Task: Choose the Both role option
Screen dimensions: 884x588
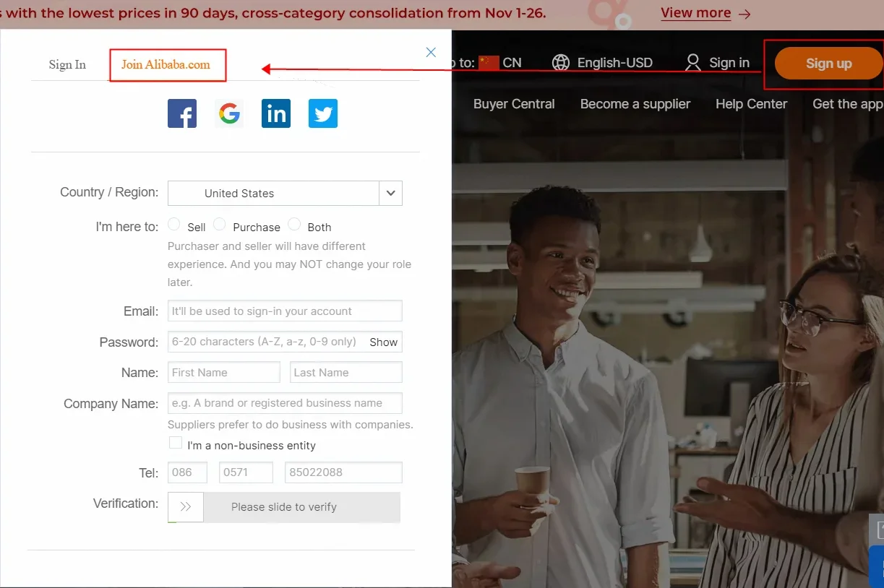Action: pos(294,224)
